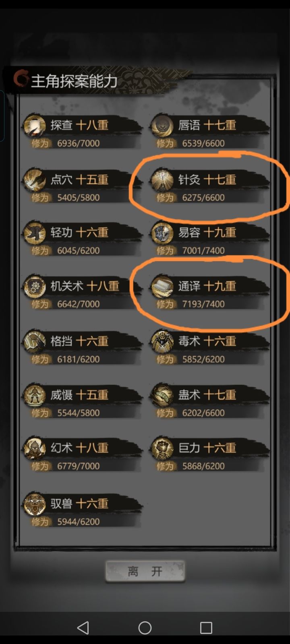
Task: Open the 针灸 acupuncture skill icon
Action: 162,180
